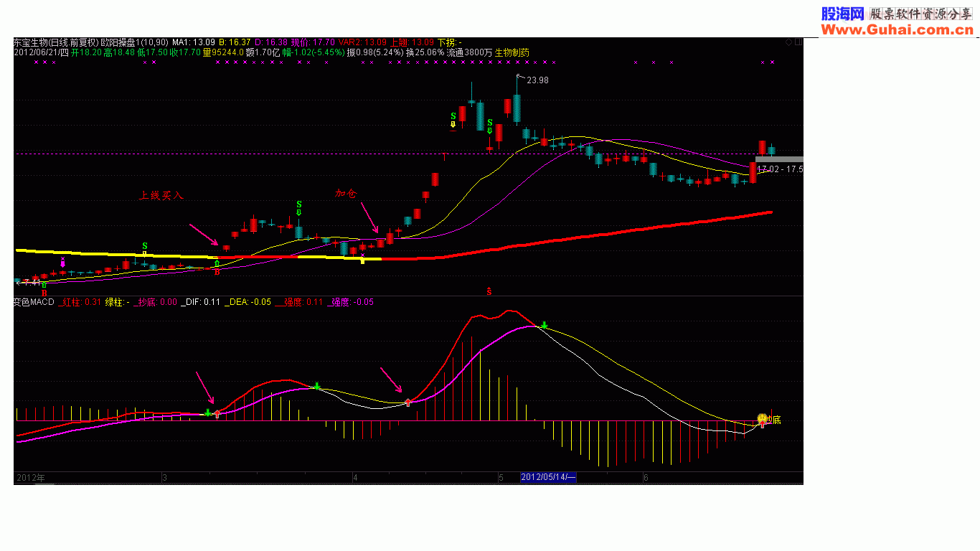Click the green S sell marker below 23.98 high
Screen dimensions: 980x551
490,123
